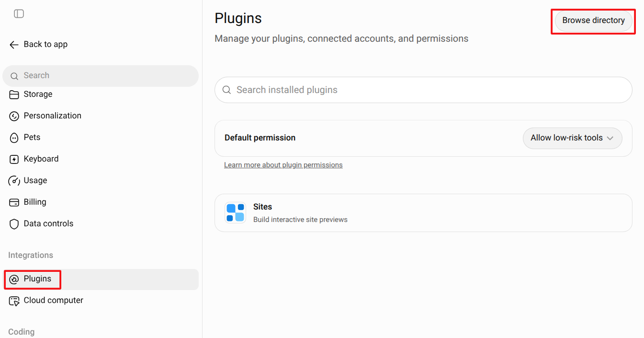Image resolution: width=644 pixels, height=338 pixels.
Task: Open Data controls settings
Action: tap(101, 224)
